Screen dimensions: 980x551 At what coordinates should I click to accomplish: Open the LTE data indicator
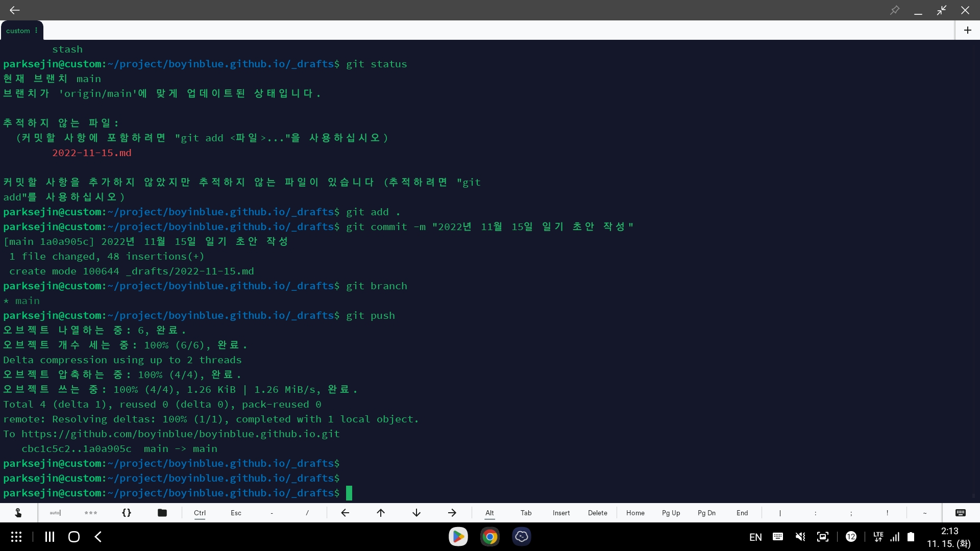click(x=878, y=537)
